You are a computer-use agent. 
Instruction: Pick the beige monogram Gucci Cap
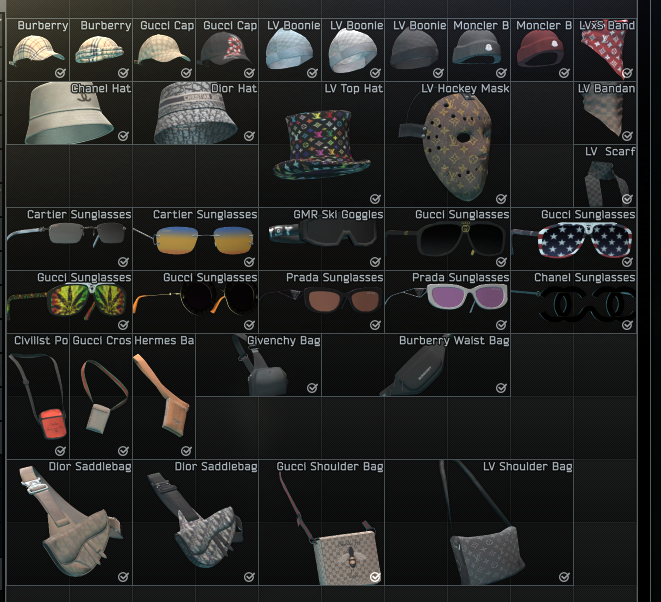[x=164, y=50]
